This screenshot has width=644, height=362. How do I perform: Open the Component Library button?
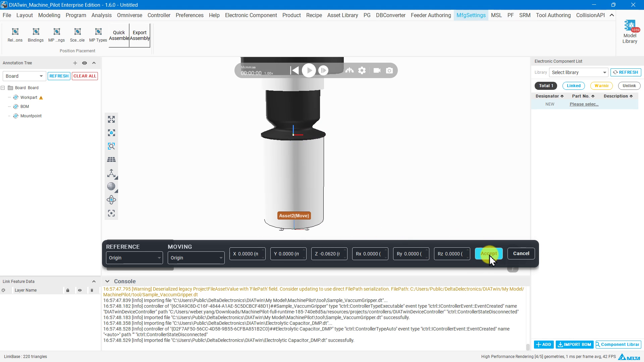point(619,345)
